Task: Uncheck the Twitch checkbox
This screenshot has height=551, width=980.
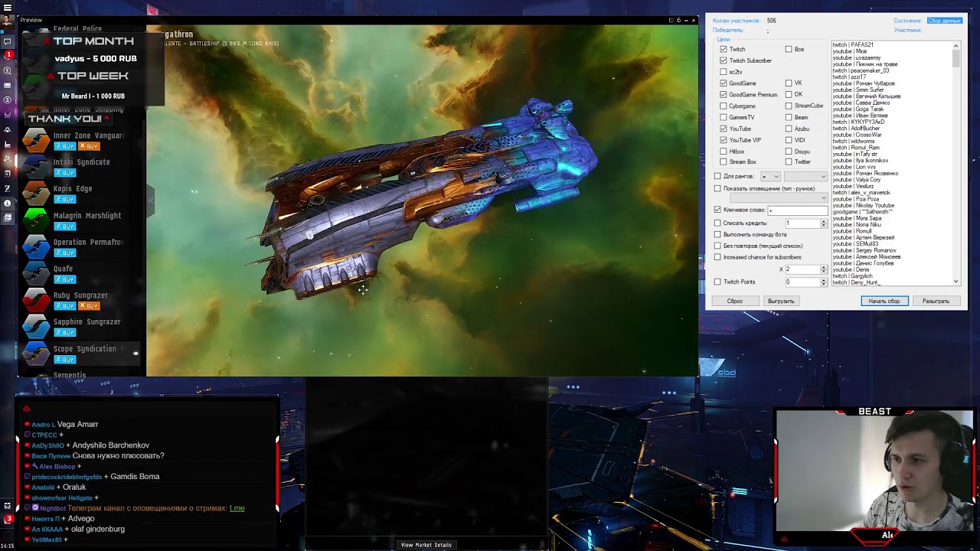Action: click(x=724, y=49)
